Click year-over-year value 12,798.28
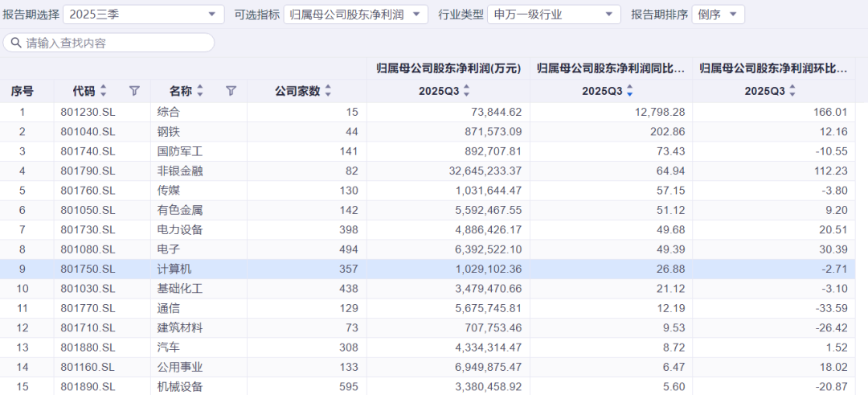868x395 pixels. (x=661, y=113)
